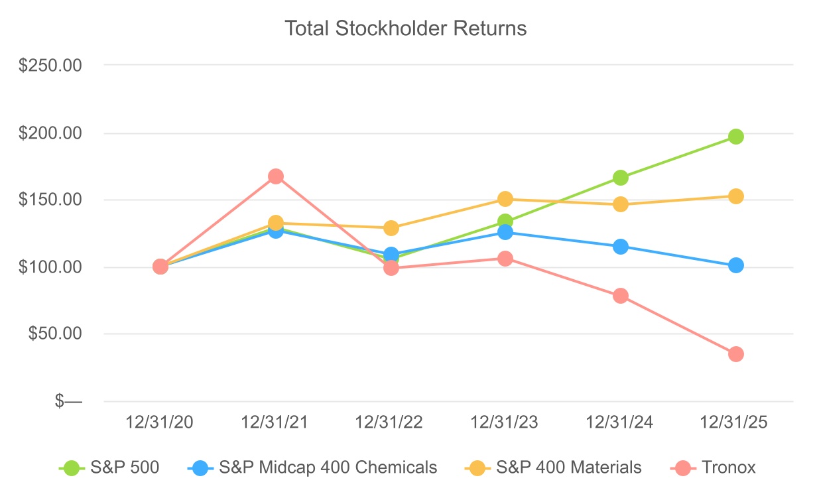Click Midcap 400 Chemicals point at 12/31/24

(621, 247)
